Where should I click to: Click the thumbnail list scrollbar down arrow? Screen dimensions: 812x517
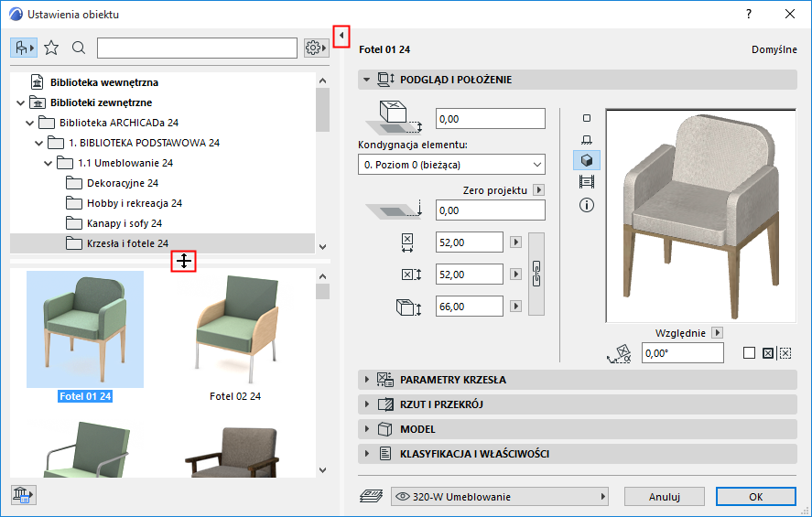pyautogui.click(x=322, y=470)
